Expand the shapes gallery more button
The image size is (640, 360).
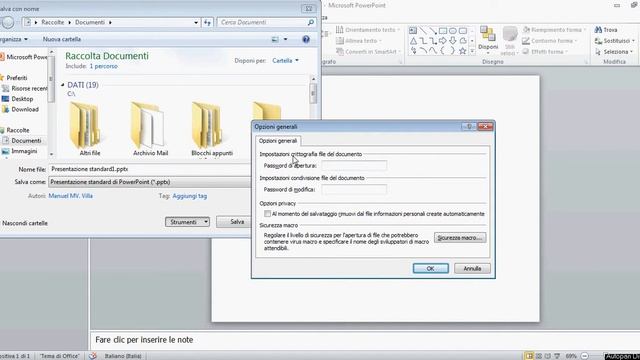[x=472, y=51]
